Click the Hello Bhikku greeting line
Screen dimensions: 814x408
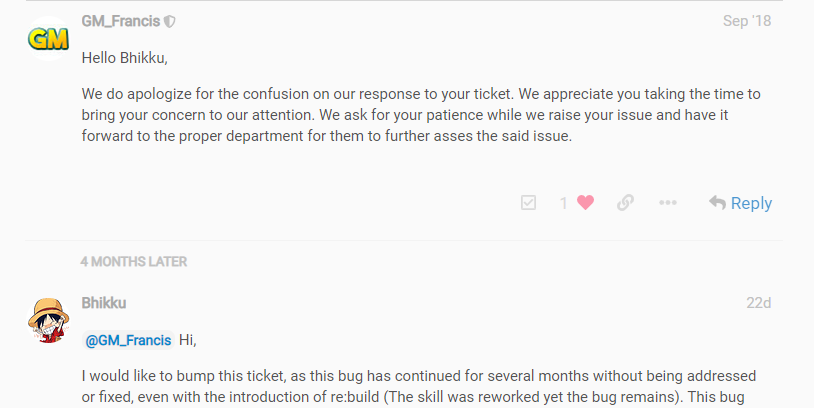(x=123, y=58)
